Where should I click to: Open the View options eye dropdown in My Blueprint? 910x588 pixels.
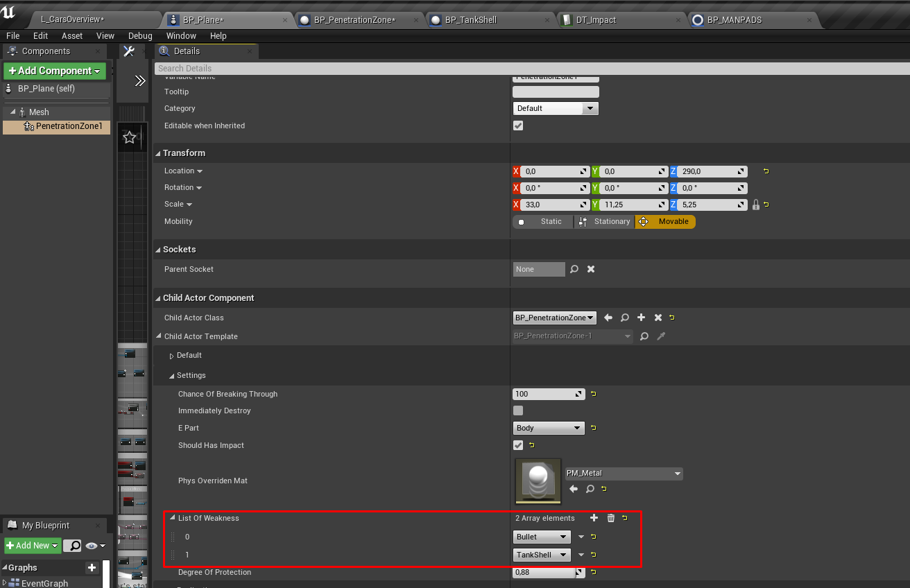(96, 546)
